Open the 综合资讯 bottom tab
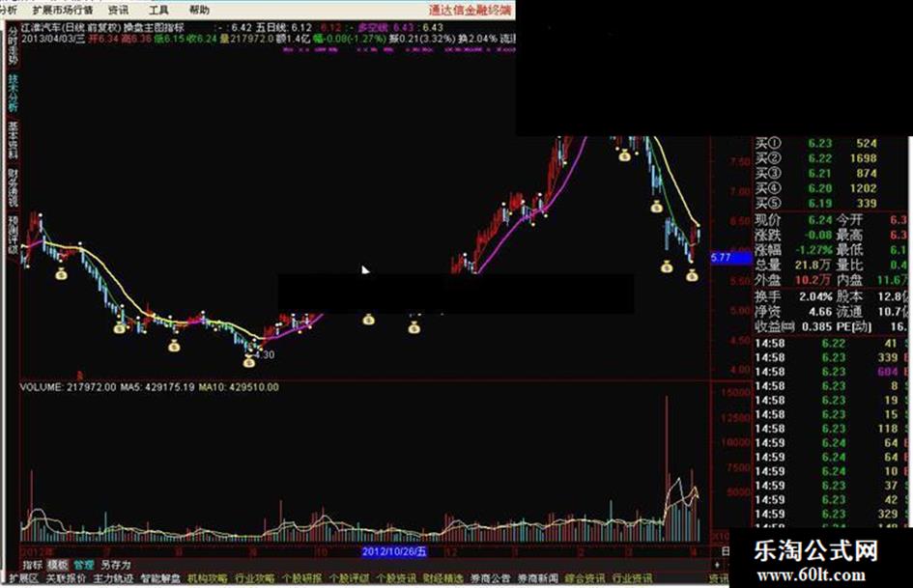 [x=585, y=578]
